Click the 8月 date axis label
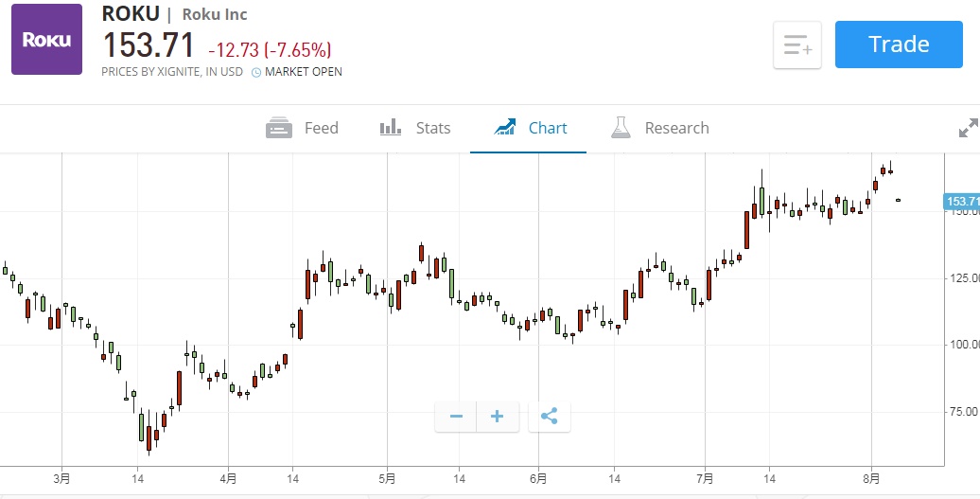 (871, 478)
